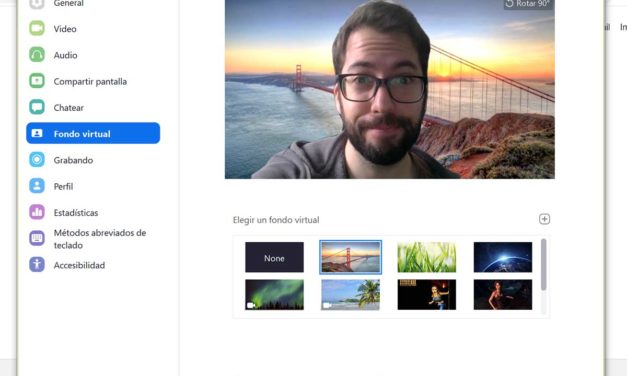Choose the Golden Gate Bridge background
Image resolution: width=627 pixels, height=376 pixels.
(x=351, y=257)
